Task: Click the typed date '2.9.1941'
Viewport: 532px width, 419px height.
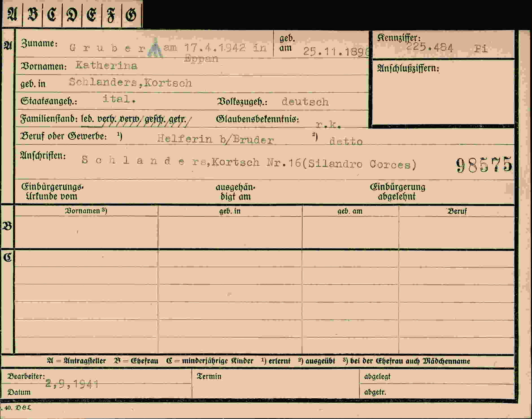Action: click(72, 384)
